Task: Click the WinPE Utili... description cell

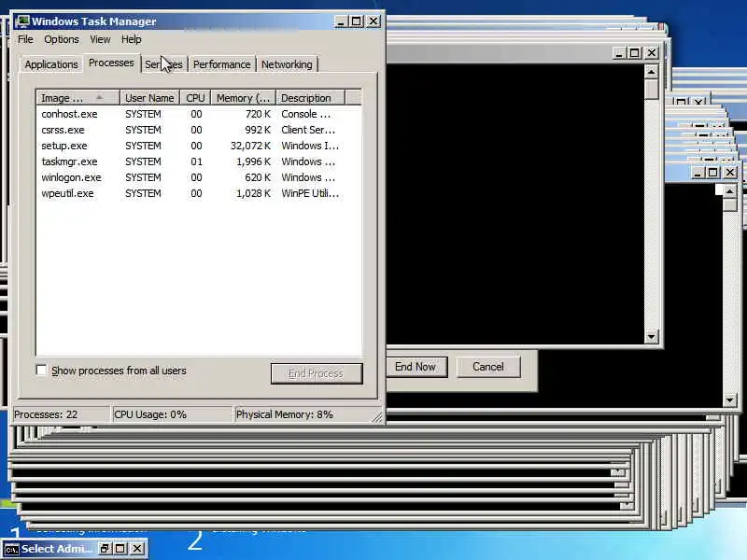Action: point(310,193)
